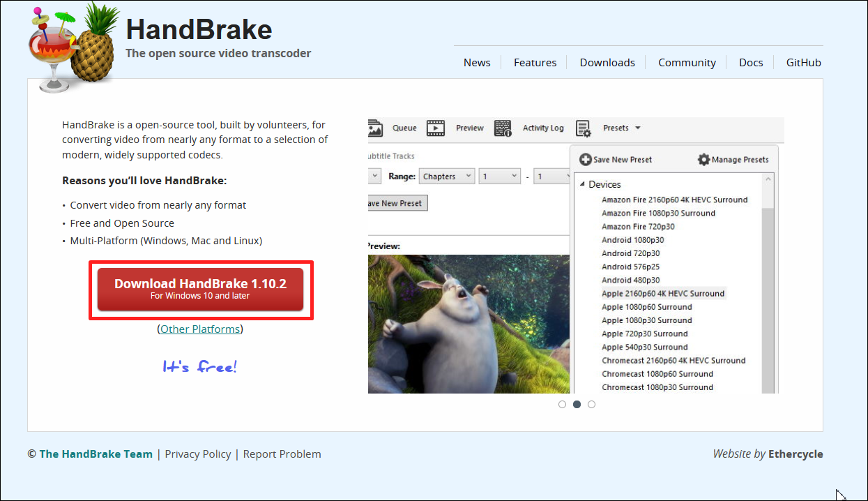
Task: Select Chromecast 2160p60 4K HEVC Surround preset
Action: [673, 361]
